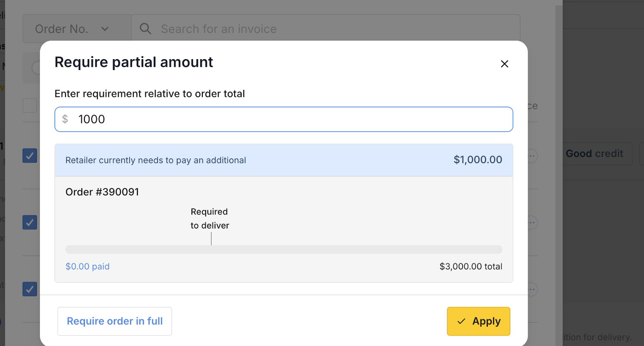Viewport: 644px width, 346px height.
Task: Click the dollar sign in amount field
Action: pos(65,119)
